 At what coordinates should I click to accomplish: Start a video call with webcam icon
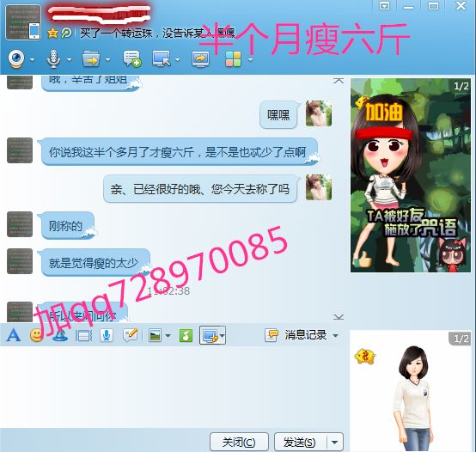[x=16, y=59]
